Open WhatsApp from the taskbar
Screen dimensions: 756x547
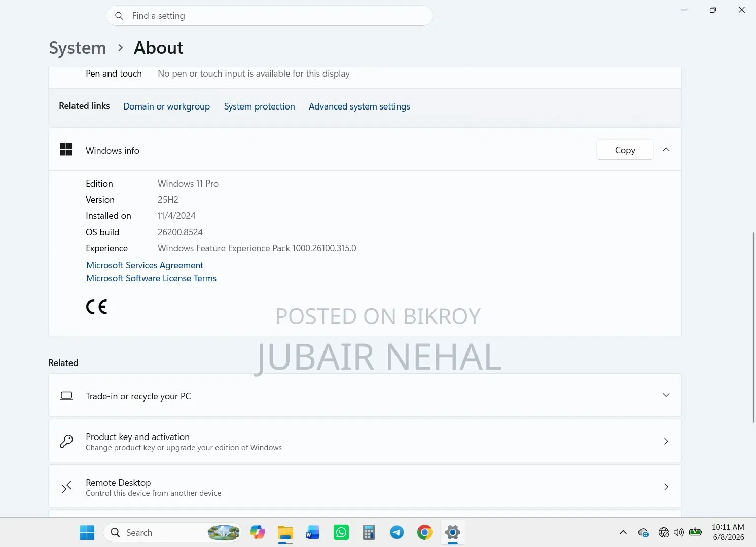tap(341, 532)
